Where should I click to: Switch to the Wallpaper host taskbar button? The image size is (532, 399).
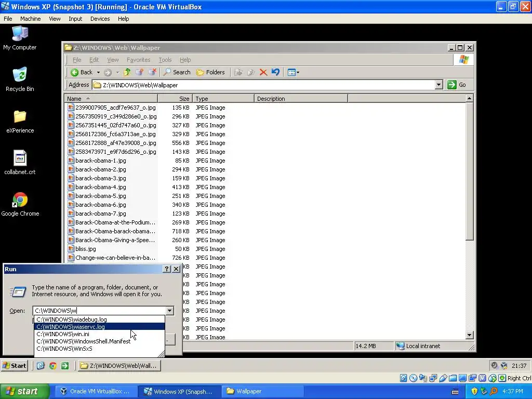click(262, 391)
